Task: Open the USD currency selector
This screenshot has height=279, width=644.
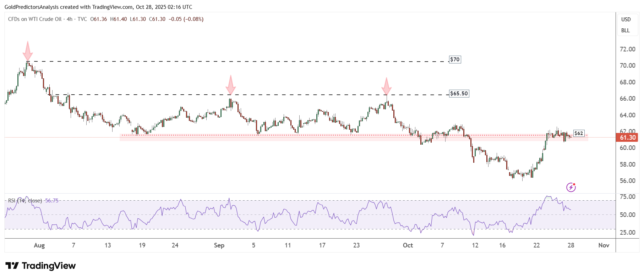Action: (626, 19)
